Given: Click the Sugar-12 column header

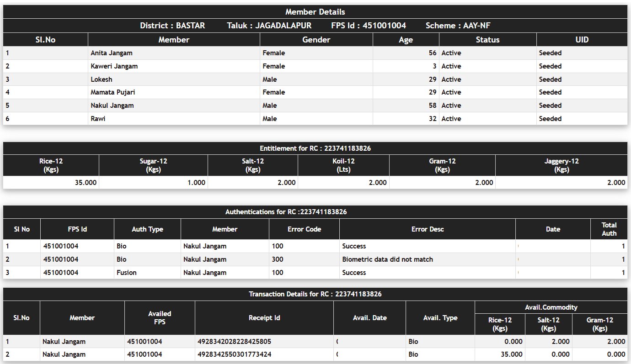Looking at the screenshot, I should [153, 165].
